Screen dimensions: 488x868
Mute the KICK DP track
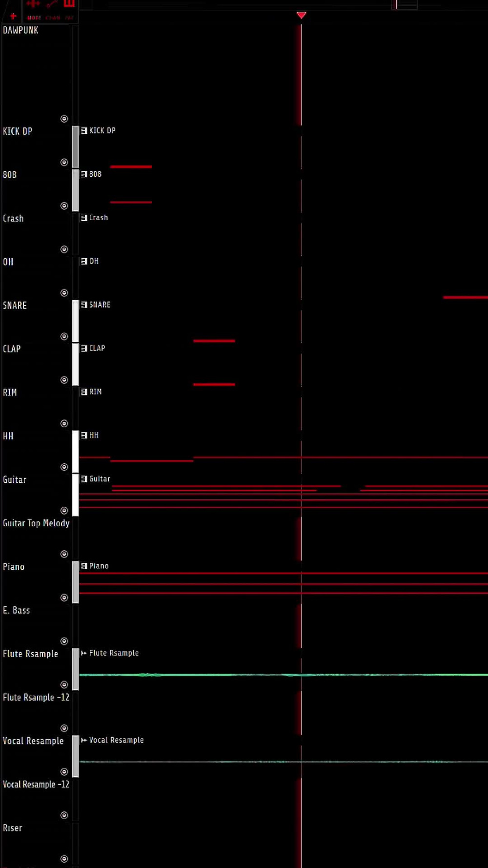64,162
